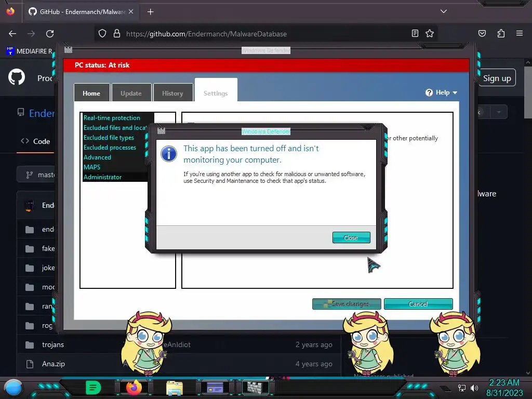Click the blue information icon in dialog

pos(169,154)
